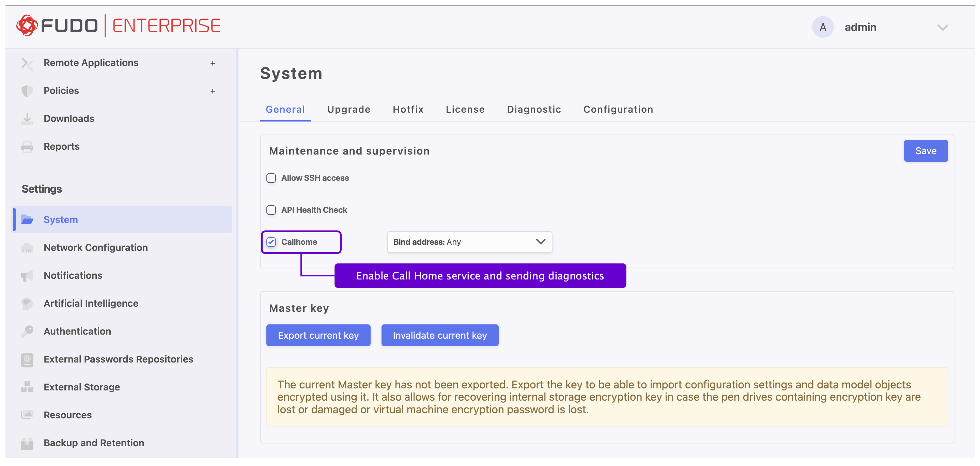This screenshot has height=466, width=980.
Task: Select System in Settings sidebar
Action: pos(122,220)
